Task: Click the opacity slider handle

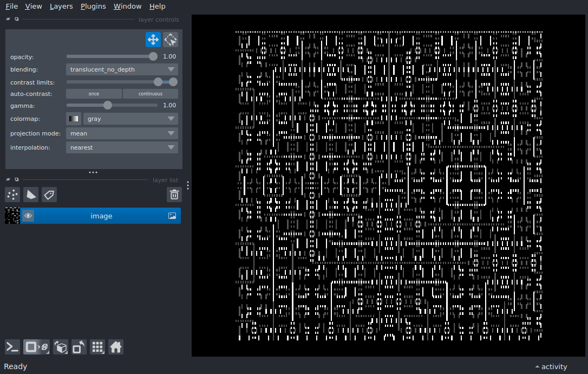Action: point(153,56)
